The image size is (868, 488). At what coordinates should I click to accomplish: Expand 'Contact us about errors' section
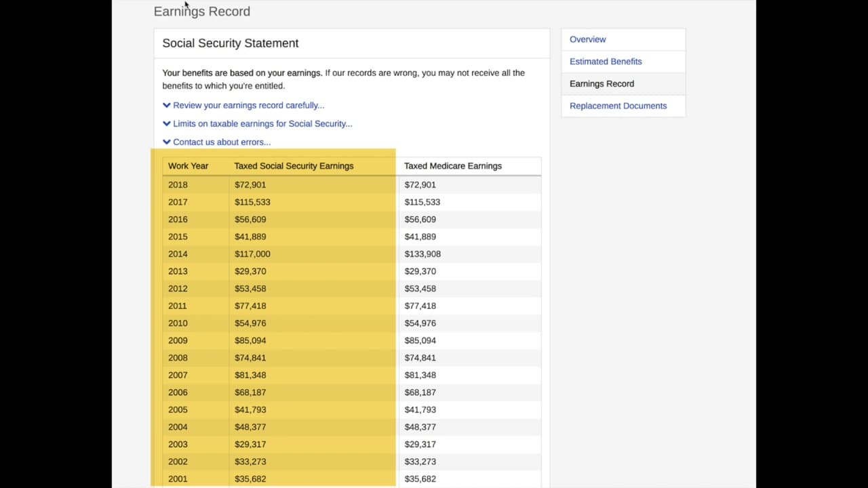pos(217,142)
